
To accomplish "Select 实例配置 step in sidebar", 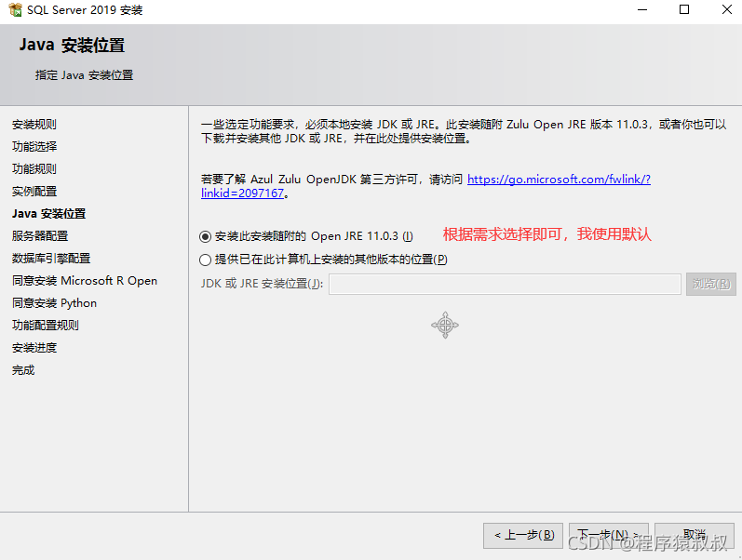I will click(x=34, y=191).
